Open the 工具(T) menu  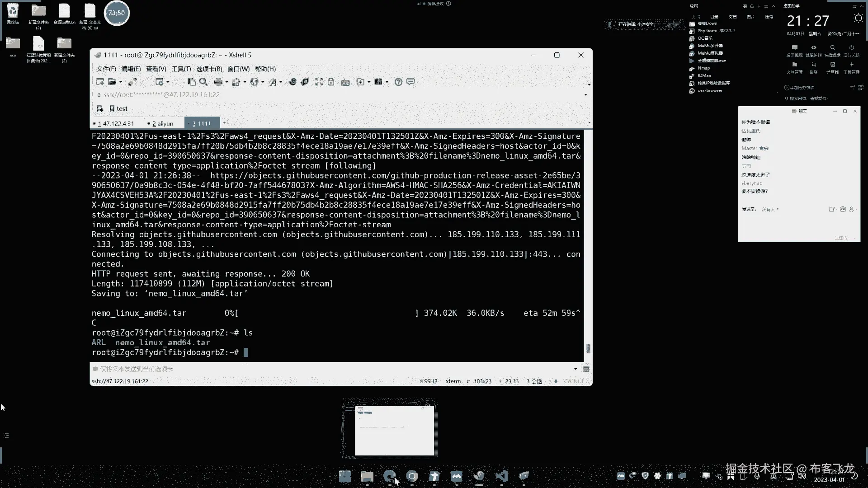click(181, 69)
